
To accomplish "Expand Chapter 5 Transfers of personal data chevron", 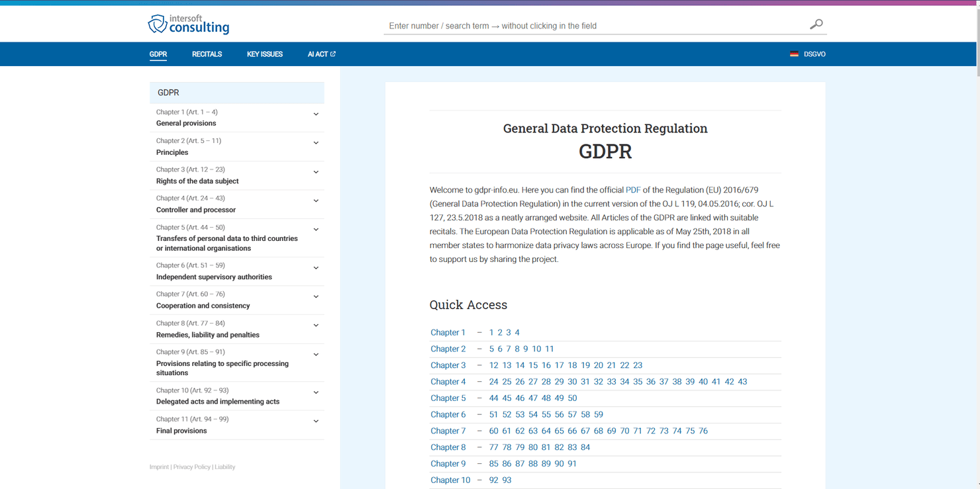I will 316,230.
